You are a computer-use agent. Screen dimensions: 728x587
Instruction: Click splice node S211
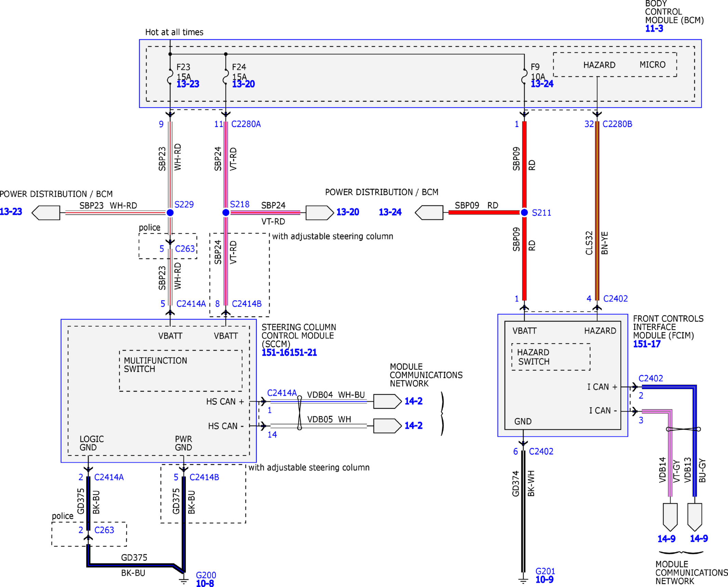(x=524, y=213)
